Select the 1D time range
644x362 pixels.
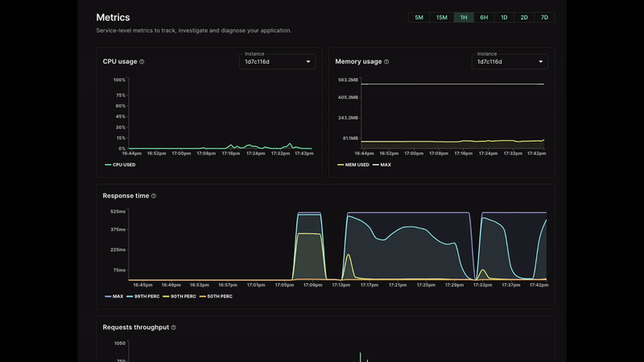coord(504,17)
